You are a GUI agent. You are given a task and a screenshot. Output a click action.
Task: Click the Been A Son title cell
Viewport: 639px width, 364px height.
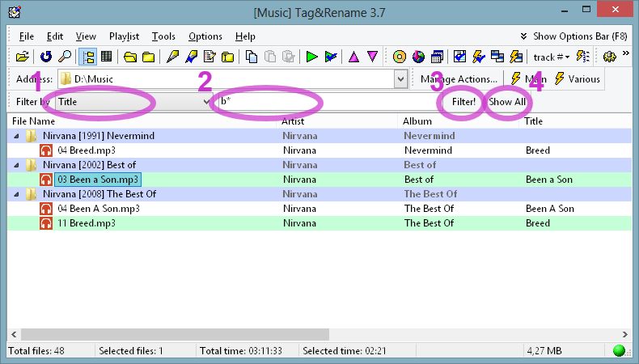pyautogui.click(x=550, y=209)
